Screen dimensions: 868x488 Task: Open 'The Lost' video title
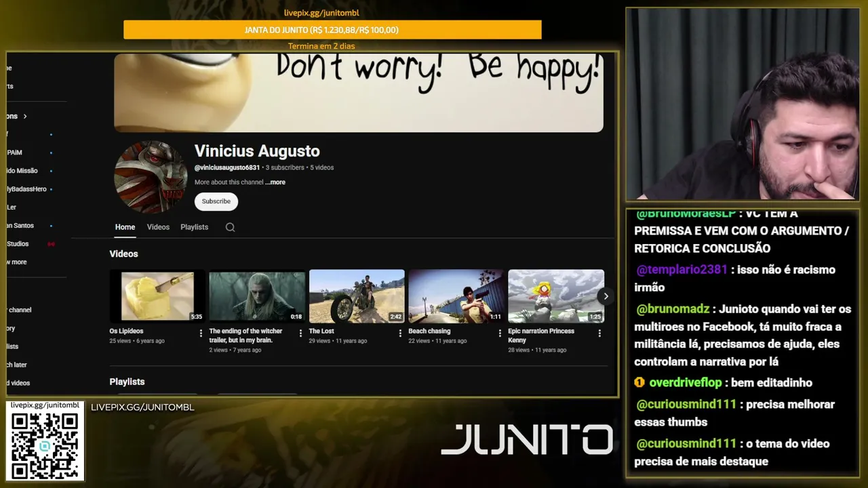pos(321,331)
